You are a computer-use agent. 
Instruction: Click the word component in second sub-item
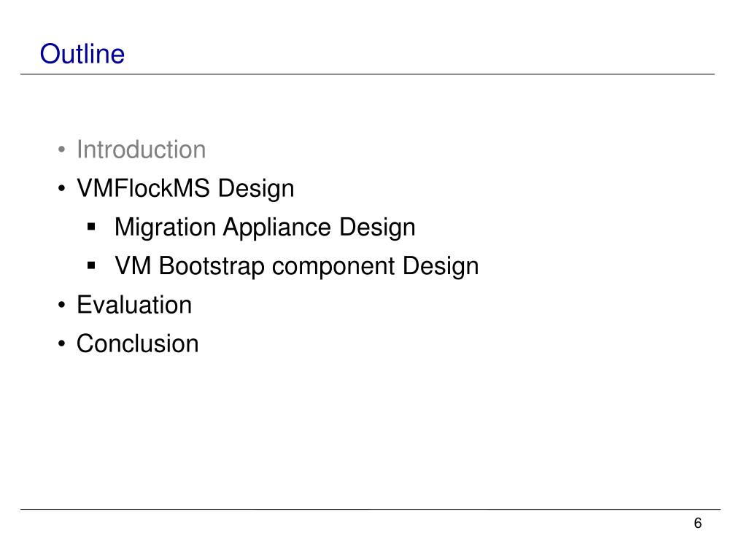[333, 266]
